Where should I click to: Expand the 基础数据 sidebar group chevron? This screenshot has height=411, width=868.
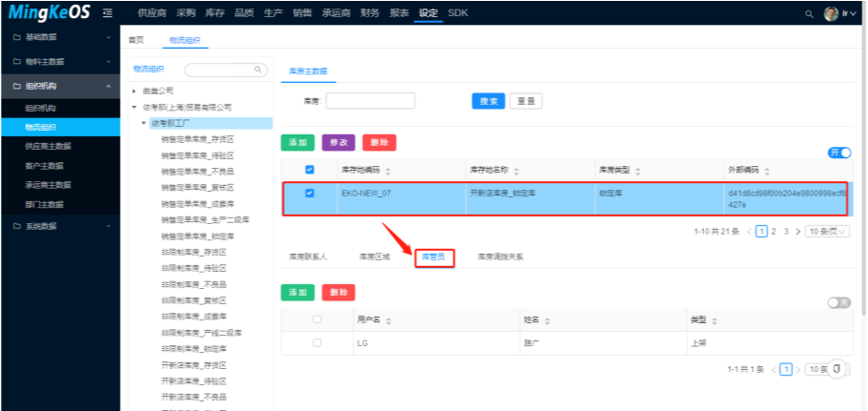109,37
